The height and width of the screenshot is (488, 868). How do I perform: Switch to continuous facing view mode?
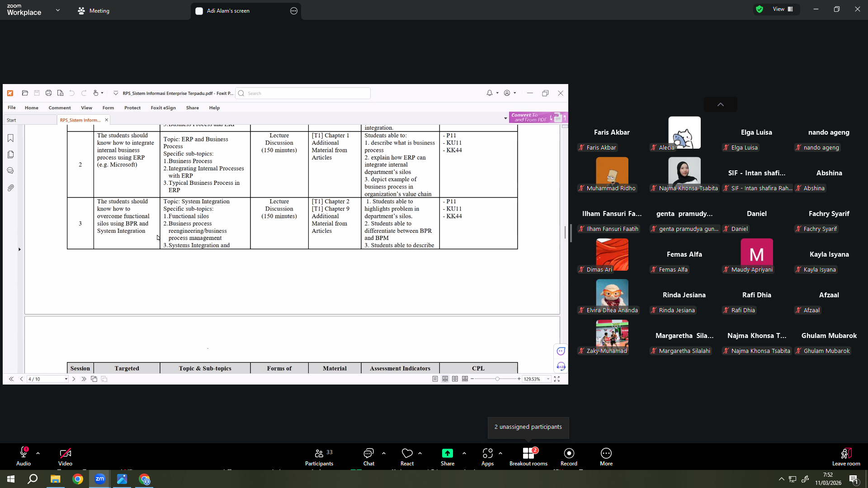click(x=465, y=379)
